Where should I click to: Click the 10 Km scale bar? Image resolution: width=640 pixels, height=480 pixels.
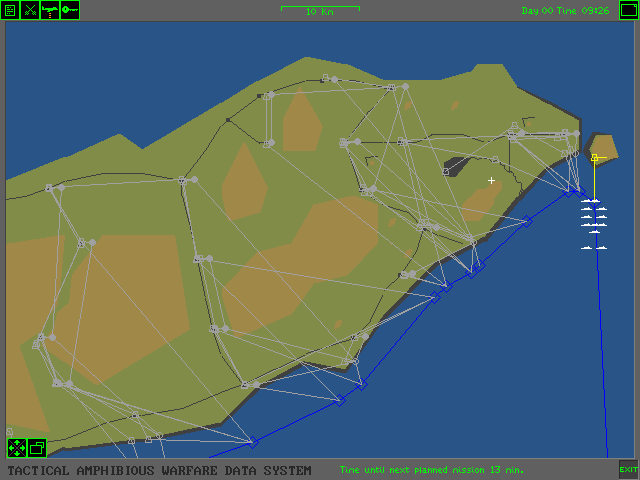tap(320, 10)
